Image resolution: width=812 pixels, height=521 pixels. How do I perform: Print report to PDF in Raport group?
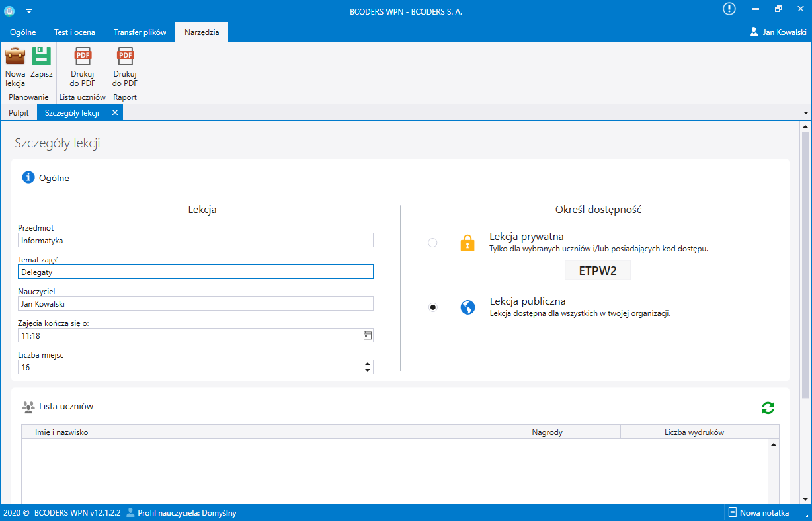point(125,67)
